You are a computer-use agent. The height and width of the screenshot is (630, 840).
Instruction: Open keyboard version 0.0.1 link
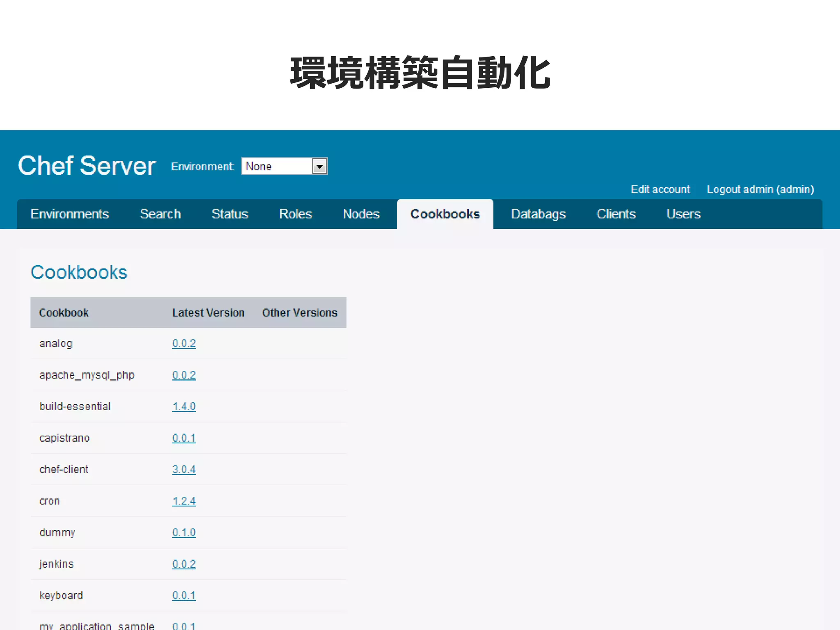coord(184,596)
